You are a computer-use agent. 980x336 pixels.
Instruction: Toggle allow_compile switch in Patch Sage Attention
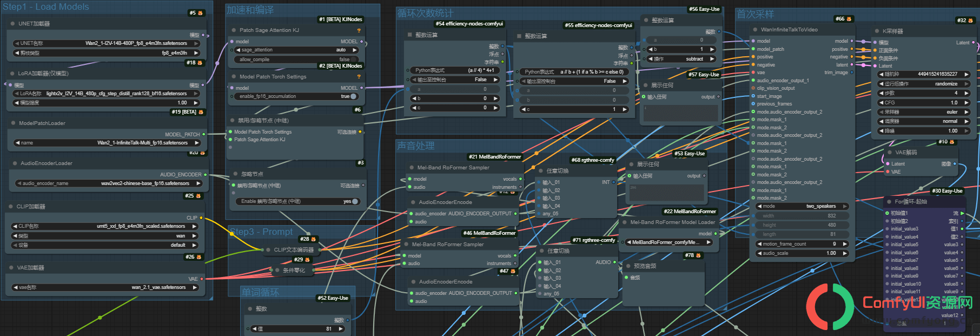pyautogui.click(x=354, y=60)
